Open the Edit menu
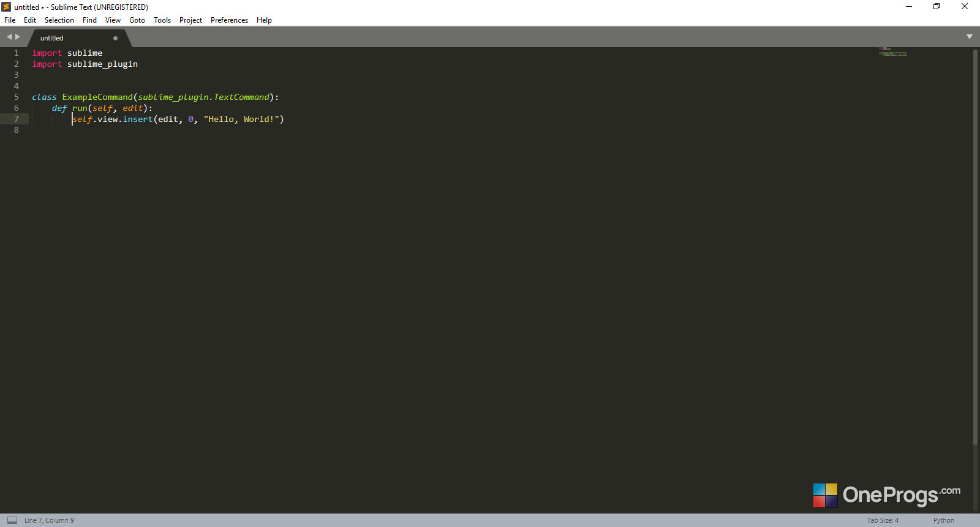 (30, 20)
